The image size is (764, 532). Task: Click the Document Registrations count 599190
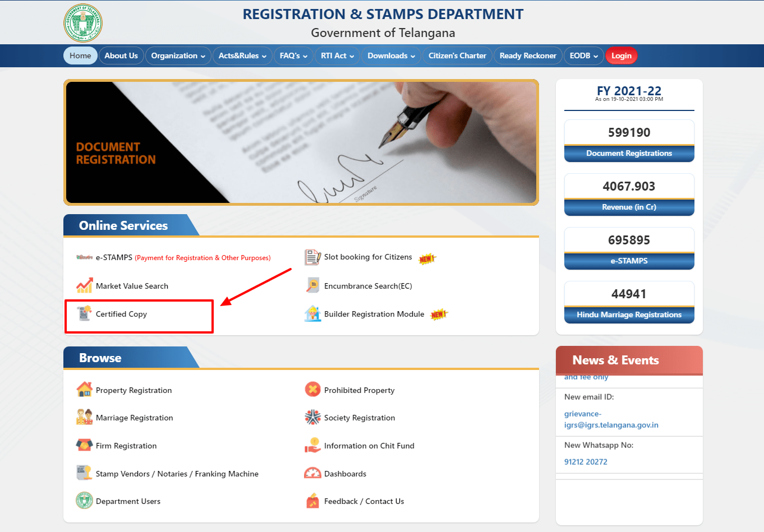tap(629, 132)
